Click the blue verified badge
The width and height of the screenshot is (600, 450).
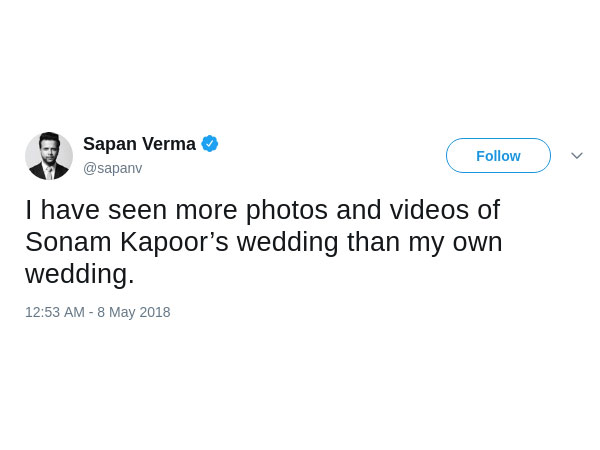pyautogui.click(x=210, y=144)
